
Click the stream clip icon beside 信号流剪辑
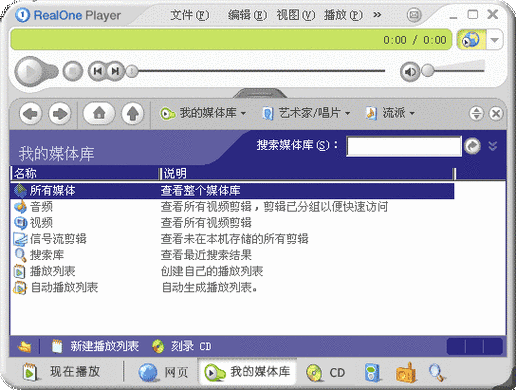[20, 239]
